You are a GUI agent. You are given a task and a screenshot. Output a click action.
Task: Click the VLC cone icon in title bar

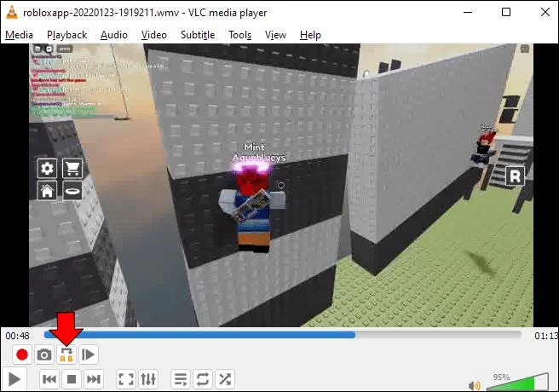(12, 12)
